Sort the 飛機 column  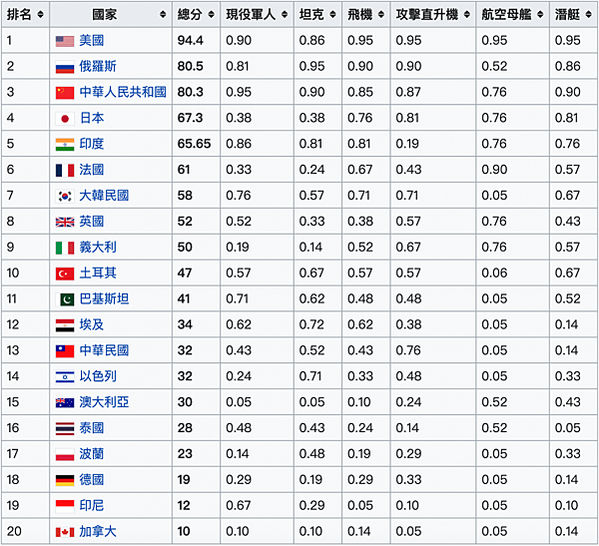[381, 15]
